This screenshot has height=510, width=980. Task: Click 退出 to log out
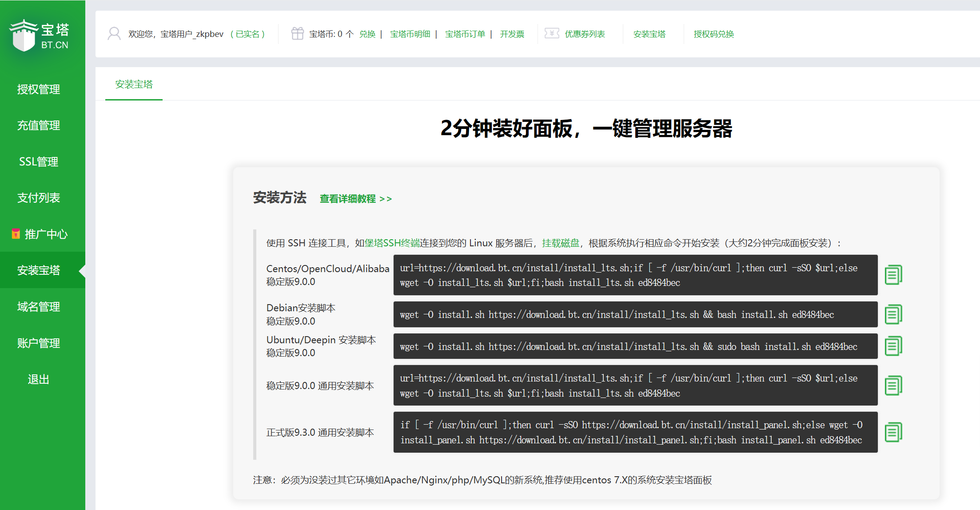[39, 379]
